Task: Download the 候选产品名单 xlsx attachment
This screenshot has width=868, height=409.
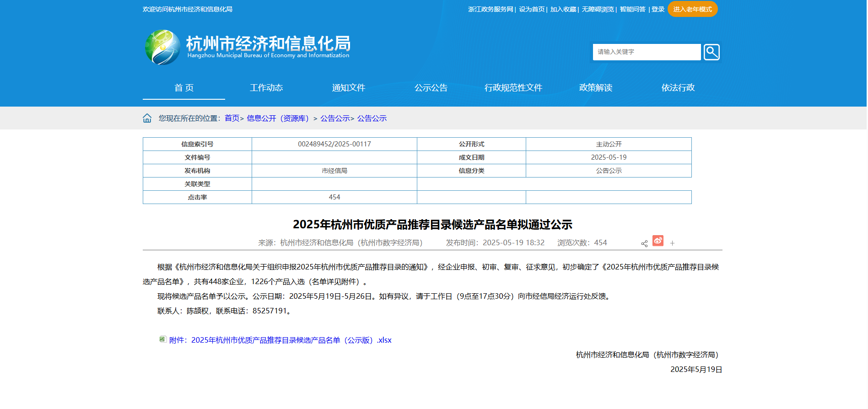Action: click(x=280, y=340)
